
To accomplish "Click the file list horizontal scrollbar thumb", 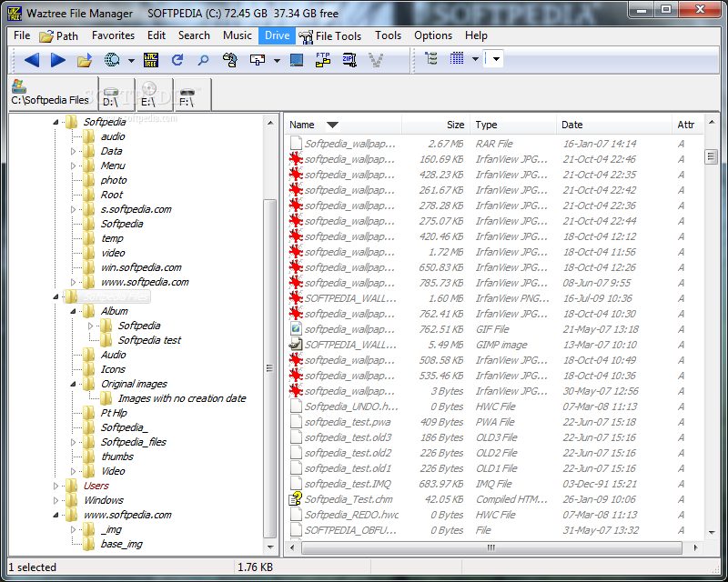I will [x=491, y=547].
